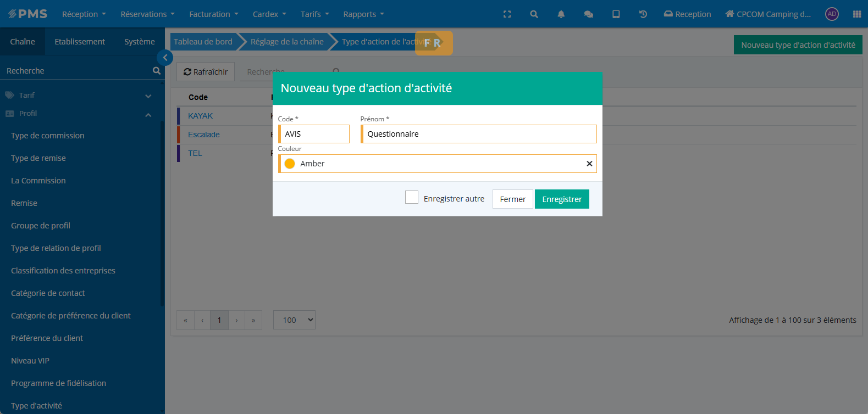
Task: Switch to the Etablissement tab
Action: click(80, 42)
